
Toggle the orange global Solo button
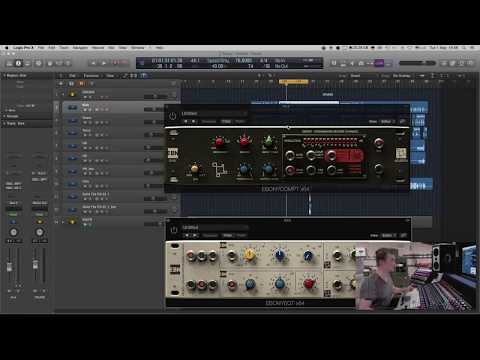click(x=81, y=83)
